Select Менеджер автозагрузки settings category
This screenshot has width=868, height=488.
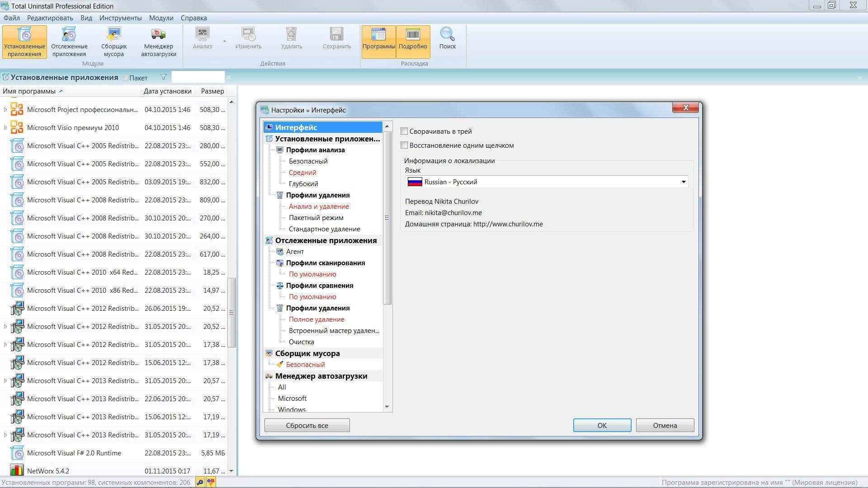click(323, 376)
